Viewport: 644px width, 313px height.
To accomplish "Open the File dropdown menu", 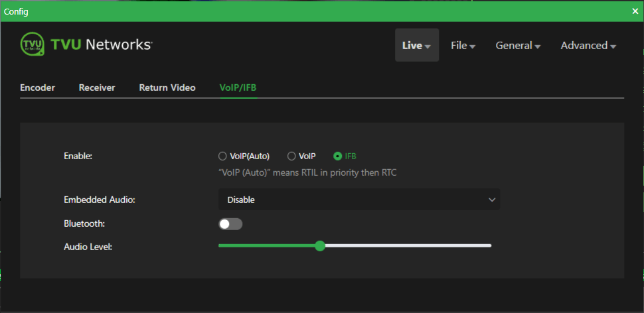I will click(463, 46).
